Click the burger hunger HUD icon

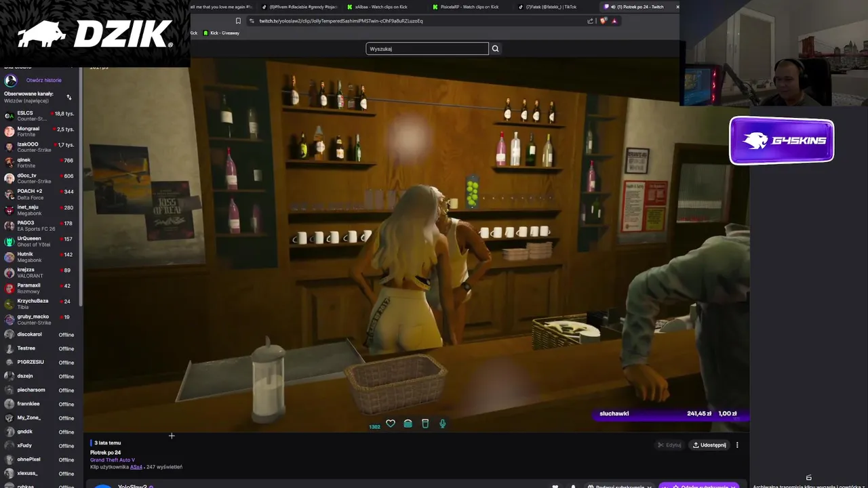click(x=408, y=424)
